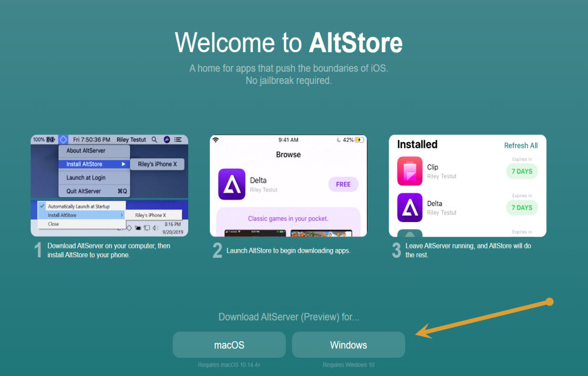This screenshot has height=376, width=588.
Task: Click the volume speaker icon in Windows tray
Action: [x=155, y=228]
